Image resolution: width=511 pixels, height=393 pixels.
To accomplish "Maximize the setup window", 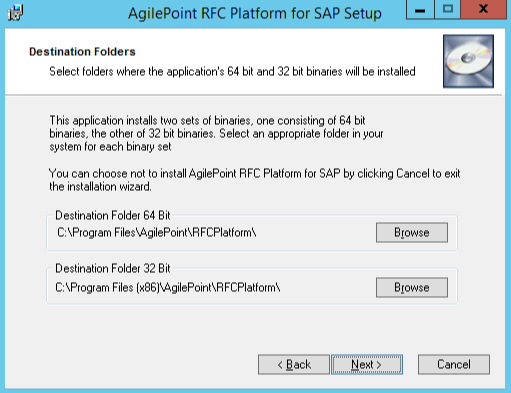I will [x=448, y=10].
